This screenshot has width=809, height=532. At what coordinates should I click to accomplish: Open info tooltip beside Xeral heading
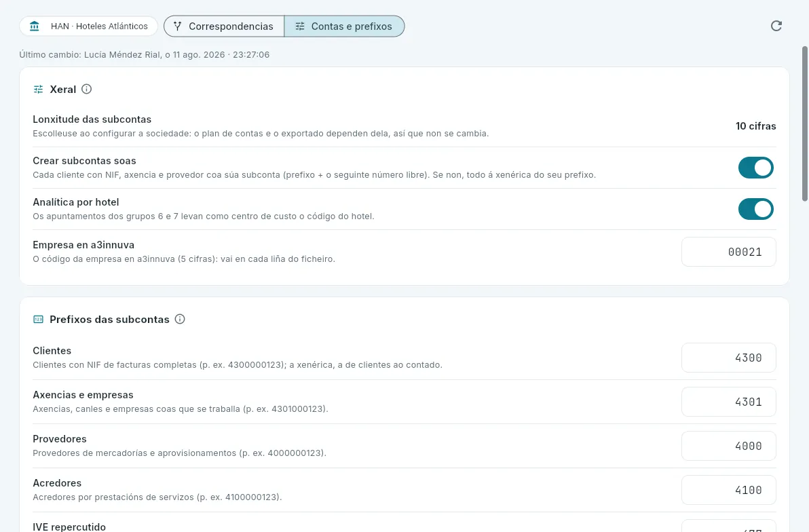click(x=87, y=90)
